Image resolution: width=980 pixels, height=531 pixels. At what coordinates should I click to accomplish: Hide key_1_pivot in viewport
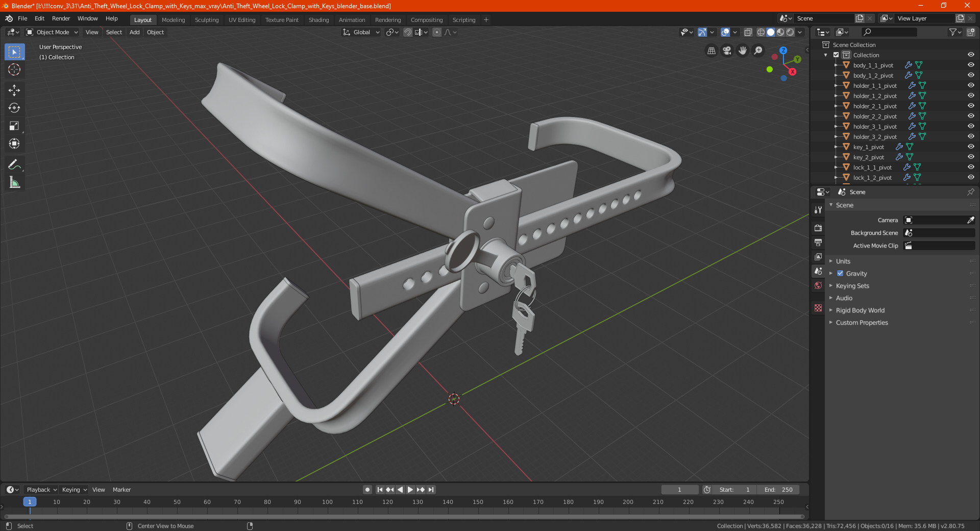click(x=971, y=147)
